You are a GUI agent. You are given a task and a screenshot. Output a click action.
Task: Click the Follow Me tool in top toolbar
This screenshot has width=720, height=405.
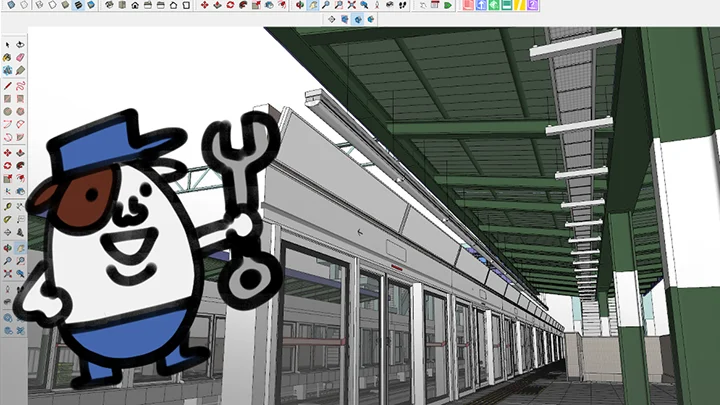(x=243, y=5)
